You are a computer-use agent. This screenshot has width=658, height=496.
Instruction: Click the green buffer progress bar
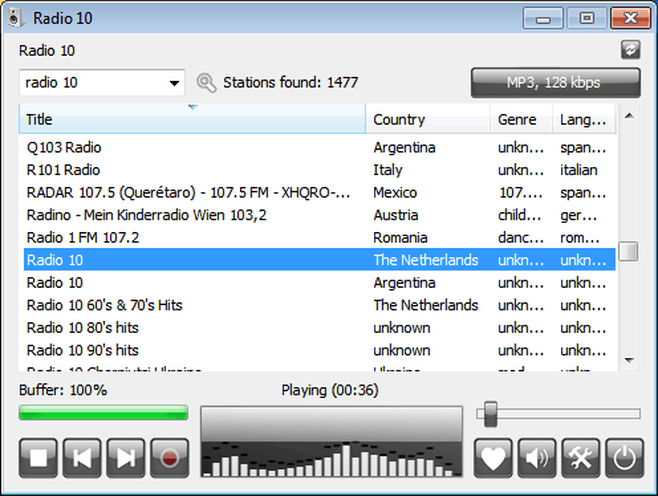pos(103,413)
